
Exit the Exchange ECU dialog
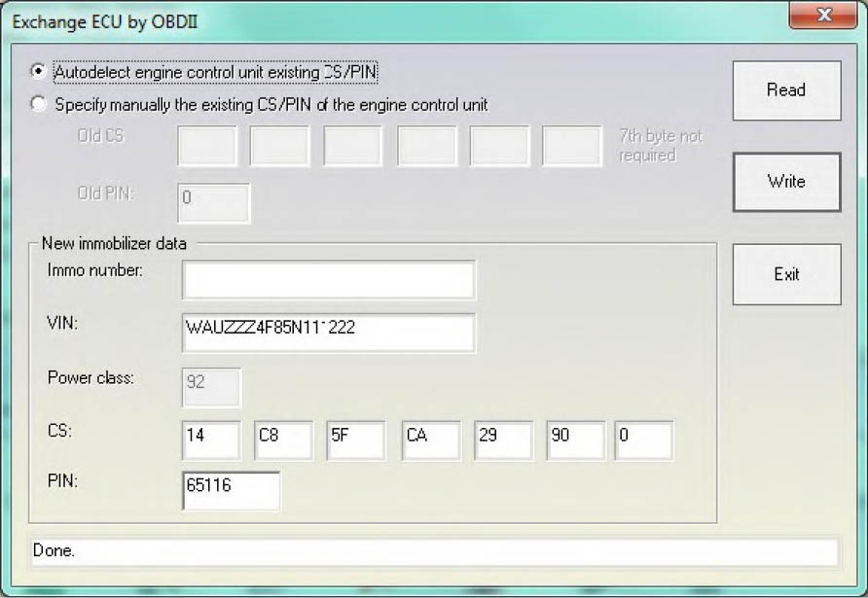(785, 274)
